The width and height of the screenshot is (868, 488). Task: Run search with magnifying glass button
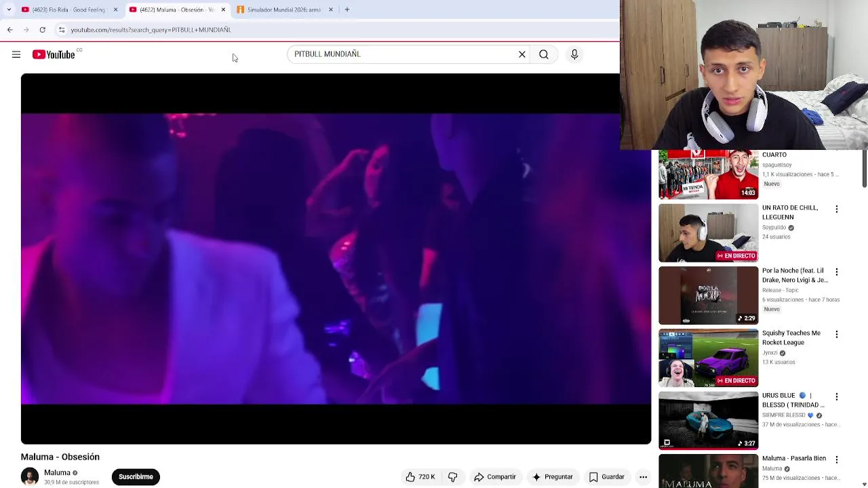pyautogui.click(x=544, y=54)
